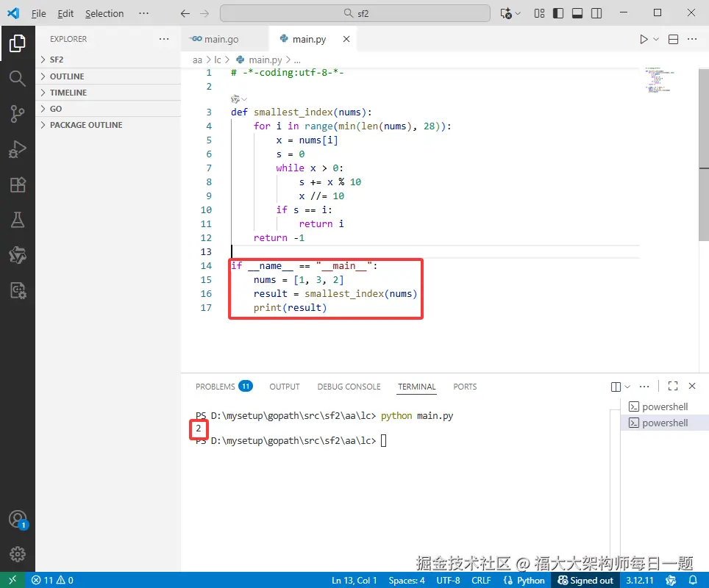Click the editor vertical scrollbar
This screenshot has width=709, height=588.
click(704, 154)
